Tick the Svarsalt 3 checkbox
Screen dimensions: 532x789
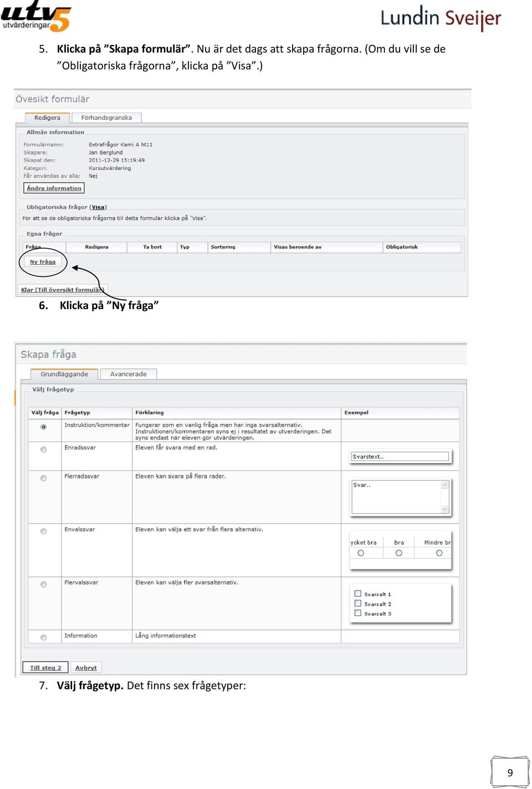point(357,613)
